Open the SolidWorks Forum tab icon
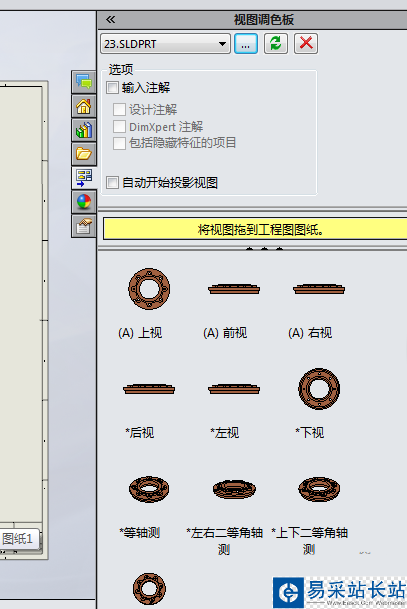The image size is (407, 609). coord(84,82)
